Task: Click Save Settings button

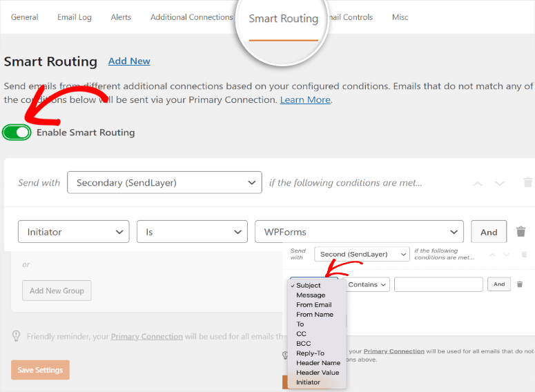Action: coord(40,370)
